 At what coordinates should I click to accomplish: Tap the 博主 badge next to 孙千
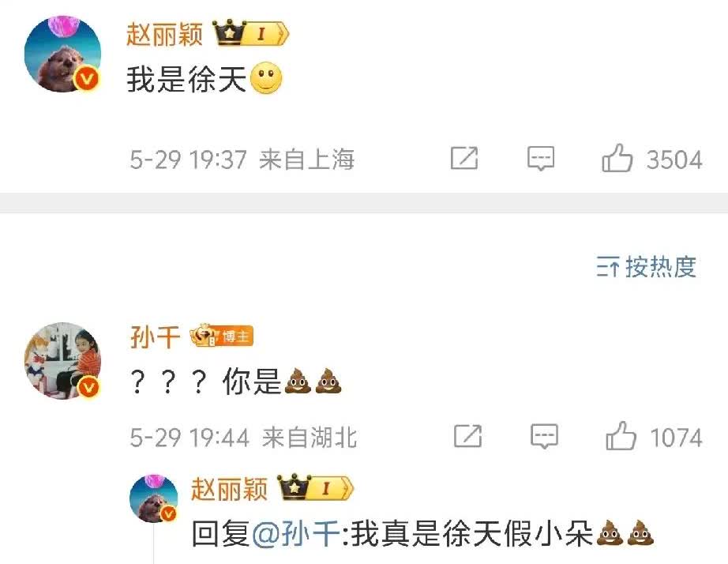pos(221,335)
